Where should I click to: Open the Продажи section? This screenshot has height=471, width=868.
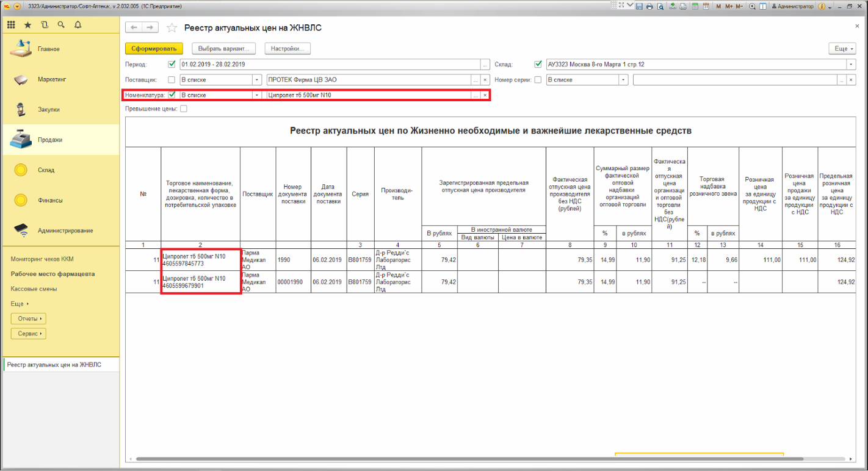pyautogui.click(x=50, y=140)
